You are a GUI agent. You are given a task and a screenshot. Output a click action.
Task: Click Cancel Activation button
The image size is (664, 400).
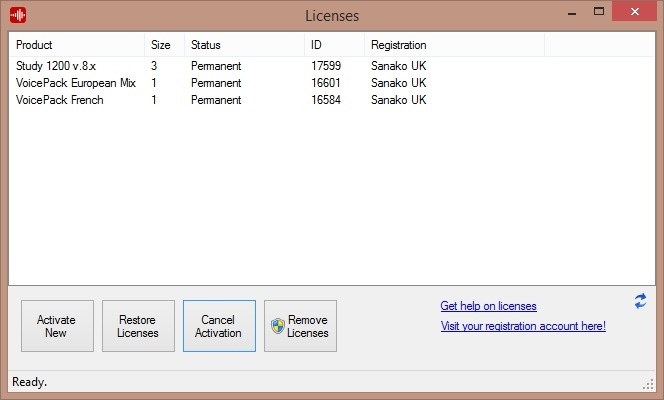219,326
